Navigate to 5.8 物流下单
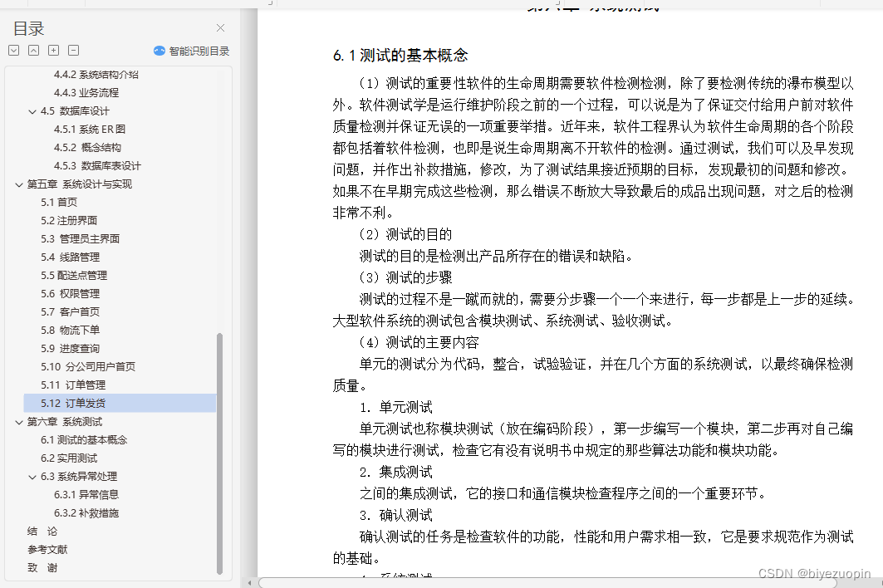The width and height of the screenshot is (883, 588). pos(70,330)
